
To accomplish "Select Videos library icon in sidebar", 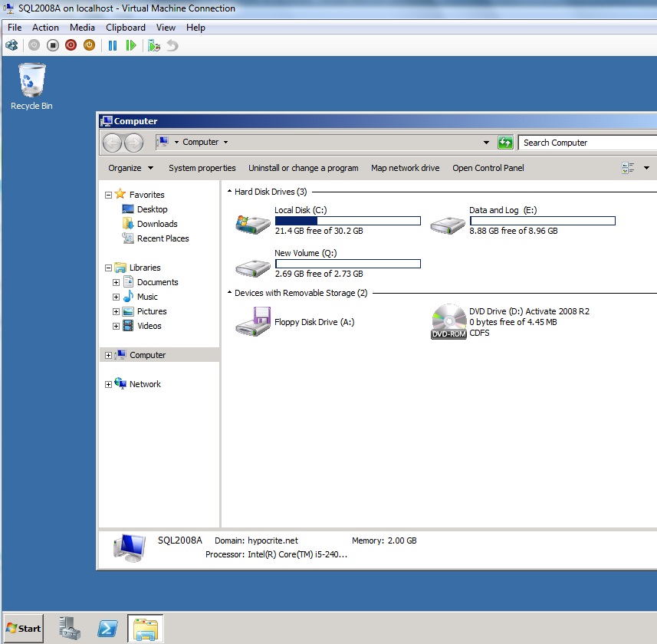I will point(128,326).
